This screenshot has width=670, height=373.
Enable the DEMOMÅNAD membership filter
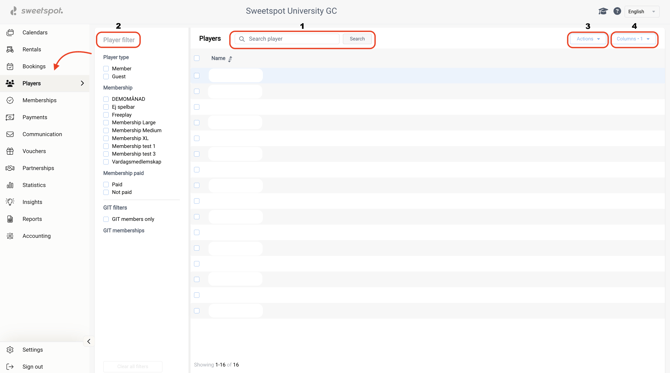click(x=106, y=99)
